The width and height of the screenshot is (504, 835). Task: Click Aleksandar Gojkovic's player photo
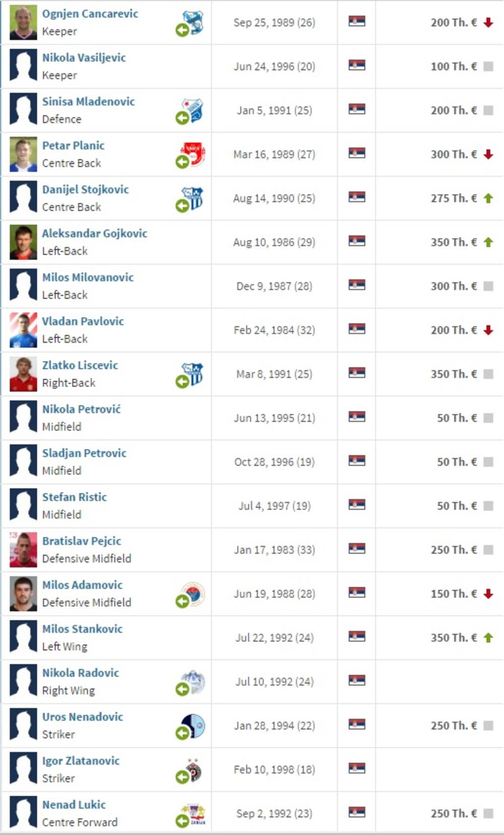(23, 242)
